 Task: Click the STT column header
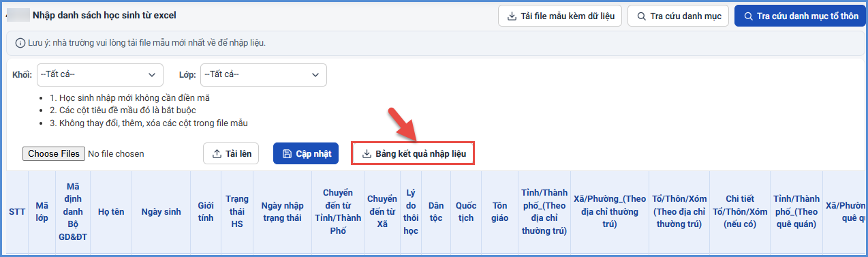pyautogui.click(x=17, y=212)
